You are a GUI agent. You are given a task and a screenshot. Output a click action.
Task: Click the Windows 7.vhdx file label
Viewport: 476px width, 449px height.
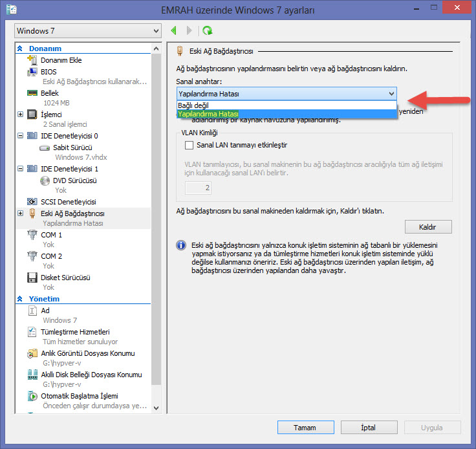click(81, 157)
